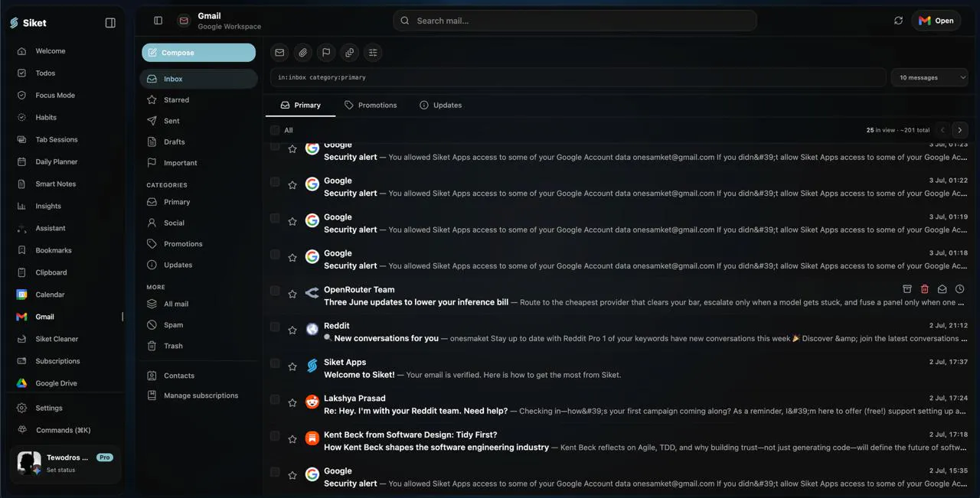980x498 pixels.
Task: Filter by unread envelope icon
Action: click(279, 53)
